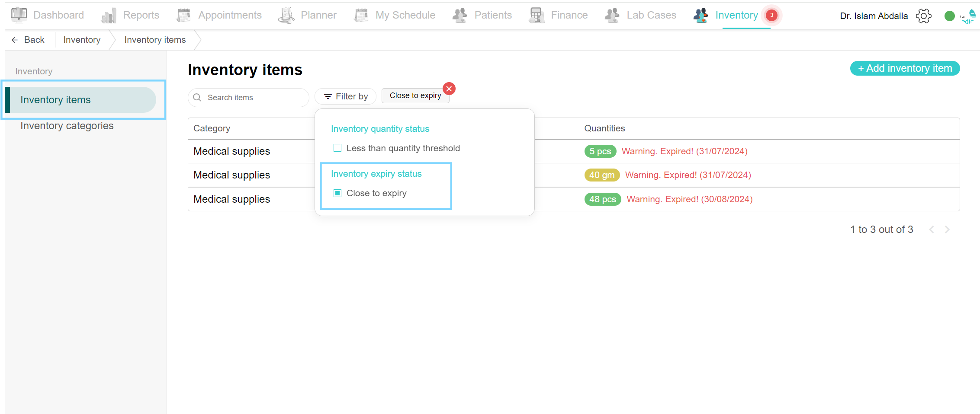Viewport: 980px width, 414px height.
Task: Go to previous results page arrow
Action: point(932,229)
